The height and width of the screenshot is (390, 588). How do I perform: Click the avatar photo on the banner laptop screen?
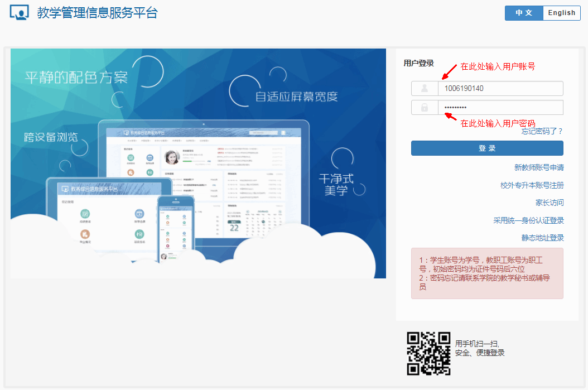click(172, 157)
